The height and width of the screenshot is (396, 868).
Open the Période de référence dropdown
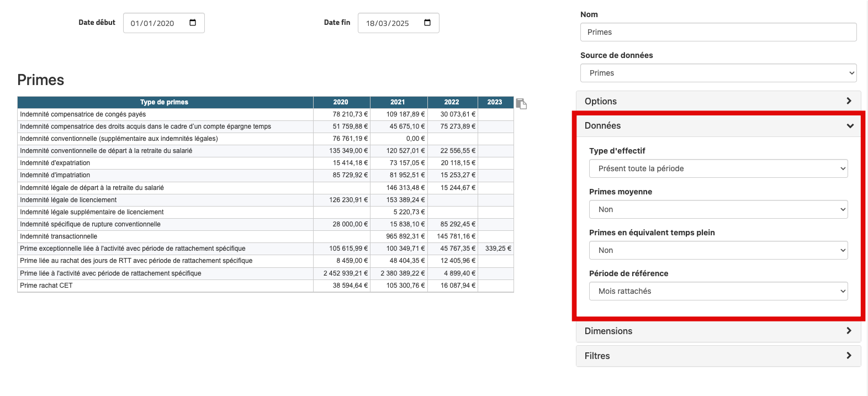click(x=718, y=291)
